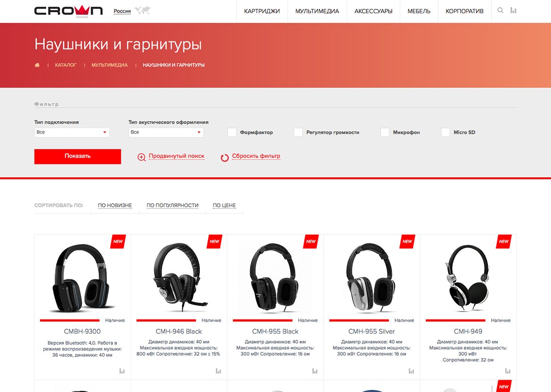The width and height of the screenshot is (551, 392).
Task: Click the world map icon beside Россия
Action: tap(143, 10)
